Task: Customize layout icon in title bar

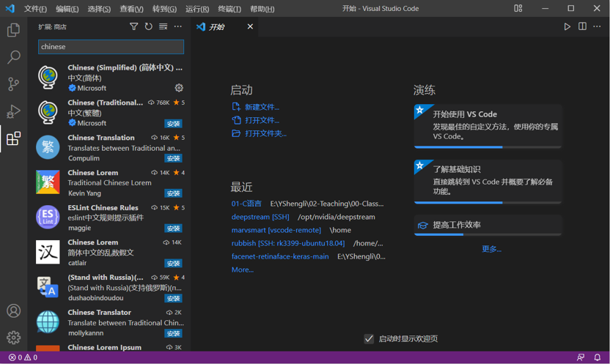Action: click(x=518, y=8)
